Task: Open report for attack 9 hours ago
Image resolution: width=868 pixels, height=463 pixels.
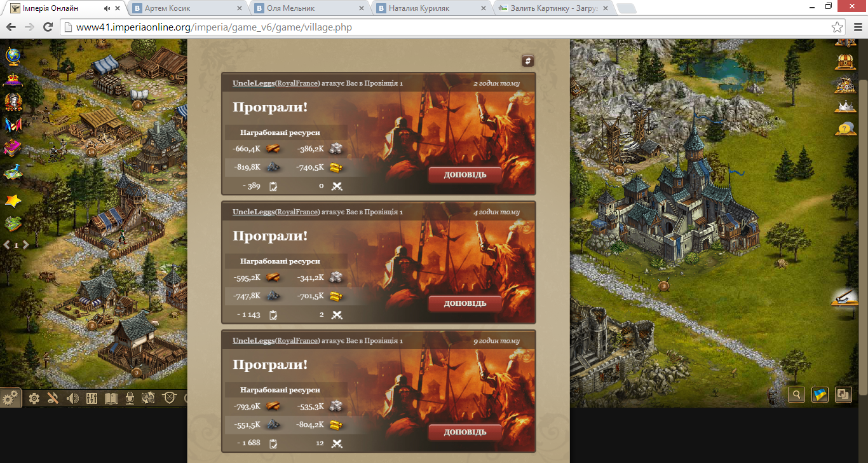Action: 465,432
